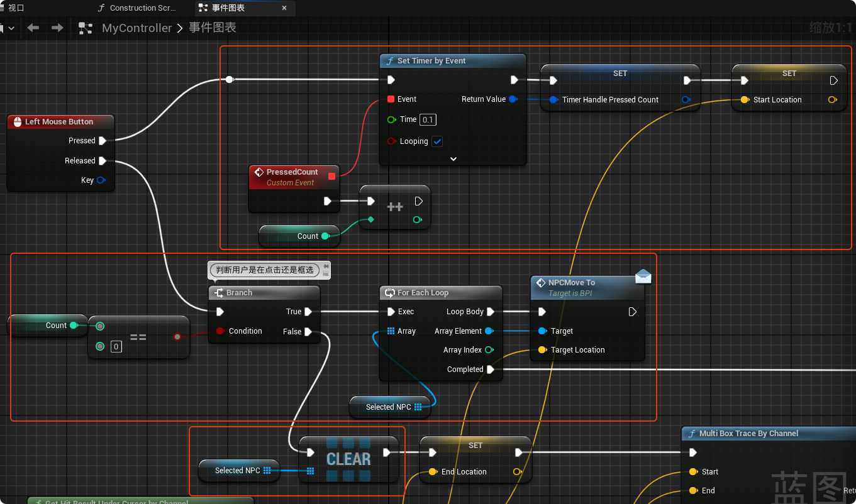856x504 pixels.
Task: Click the Pressed exec pin on Left Mouse Button
Action: (x=103, y=141)
